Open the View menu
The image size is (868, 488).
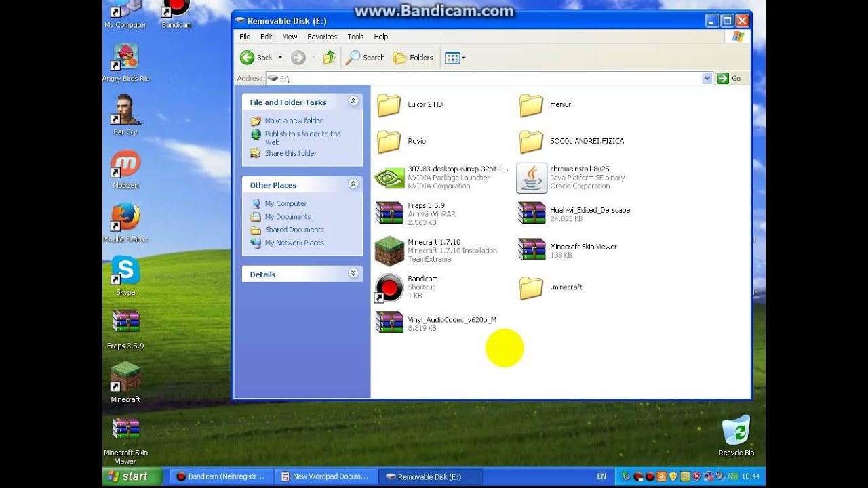(290, 37)
